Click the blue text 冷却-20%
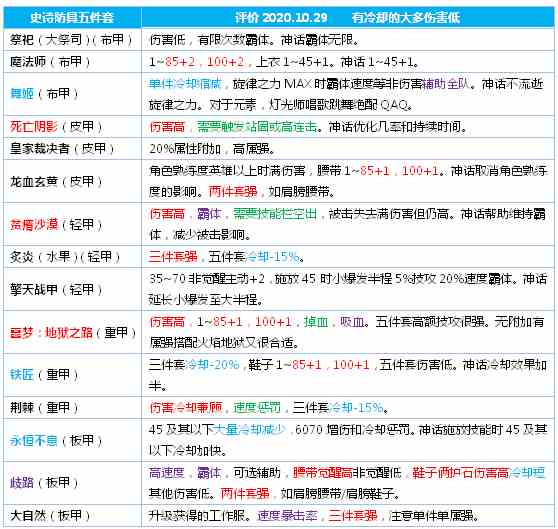Viewport: 558px width, 529px height. point(212,365)
